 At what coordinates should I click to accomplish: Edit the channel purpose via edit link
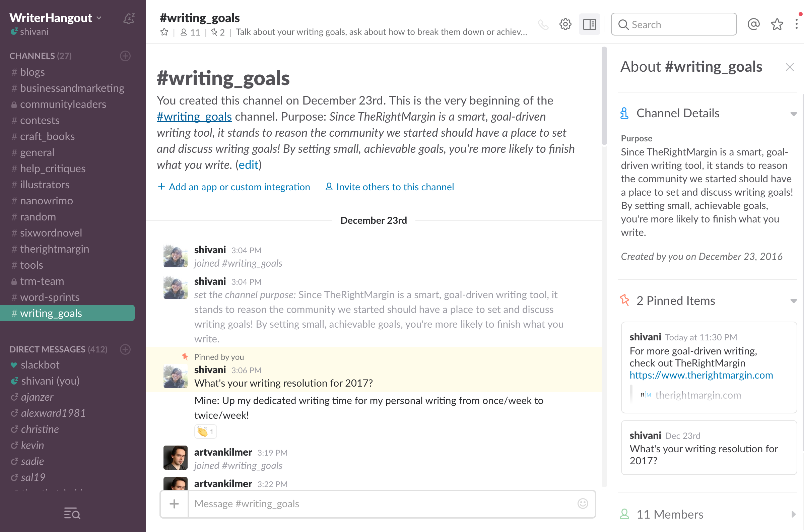[249, 165]
